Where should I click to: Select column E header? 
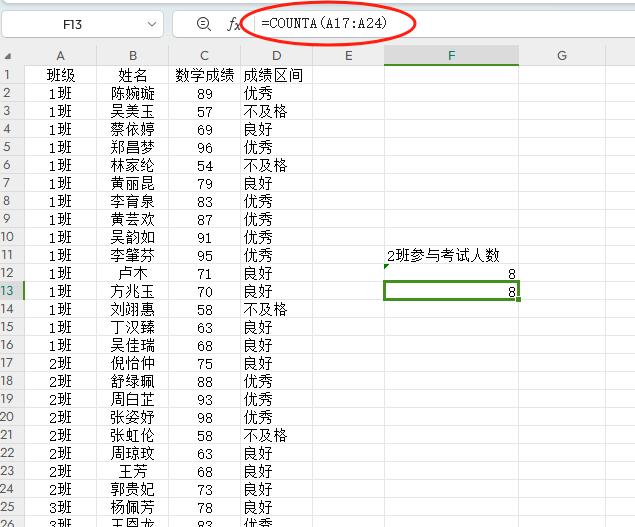(x=348, y=55)
